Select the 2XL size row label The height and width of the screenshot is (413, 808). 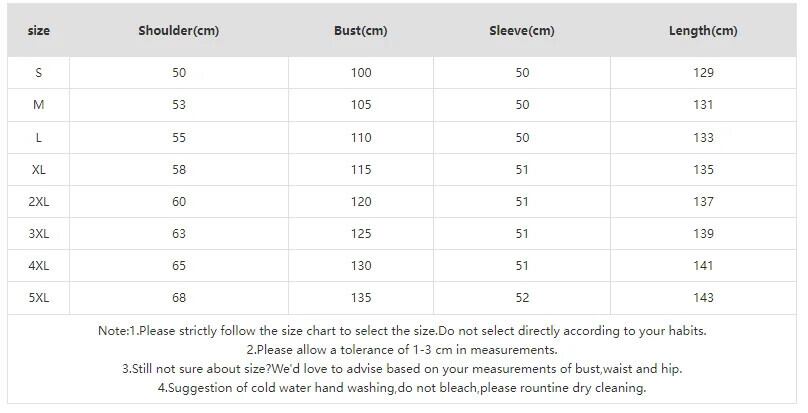(x=39, y=202)
